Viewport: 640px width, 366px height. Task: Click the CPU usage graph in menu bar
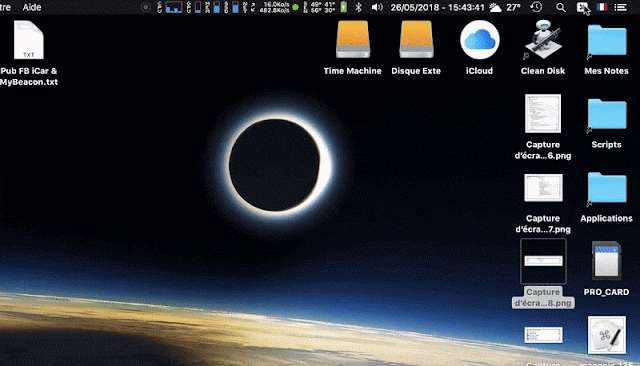[x=174, y=7]
